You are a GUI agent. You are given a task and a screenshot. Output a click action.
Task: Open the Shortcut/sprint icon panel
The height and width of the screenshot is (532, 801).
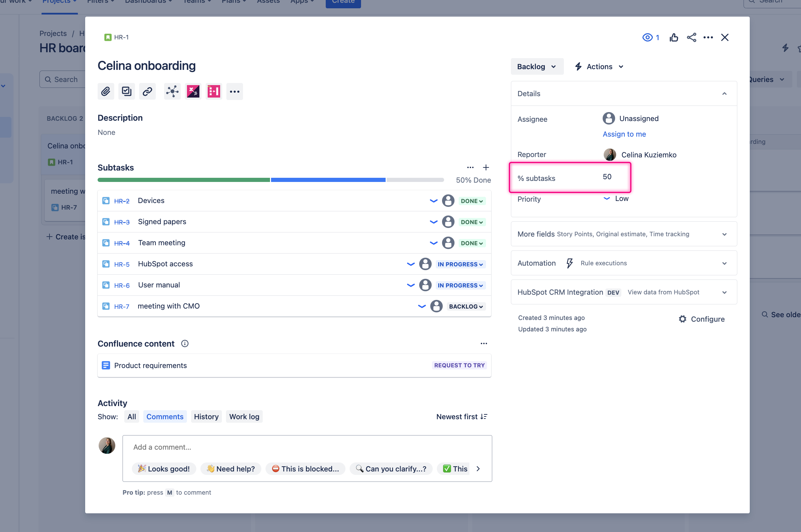[x=214, y=91]
